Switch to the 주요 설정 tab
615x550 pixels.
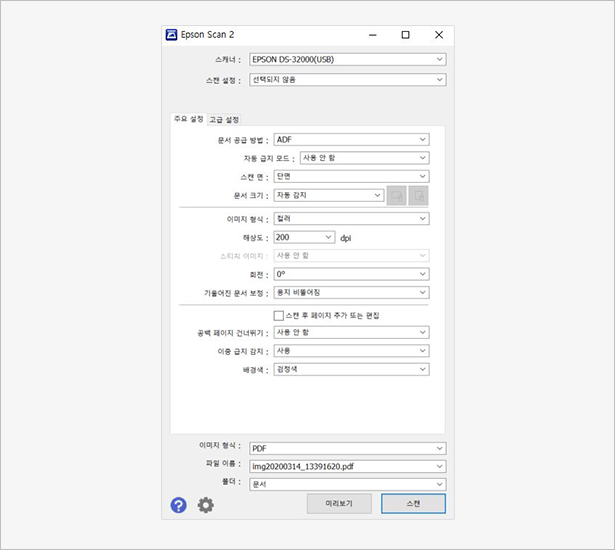[189, 119]
